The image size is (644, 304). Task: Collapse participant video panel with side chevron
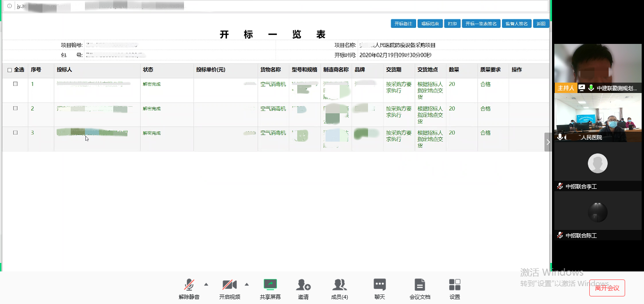click(548, 142)
